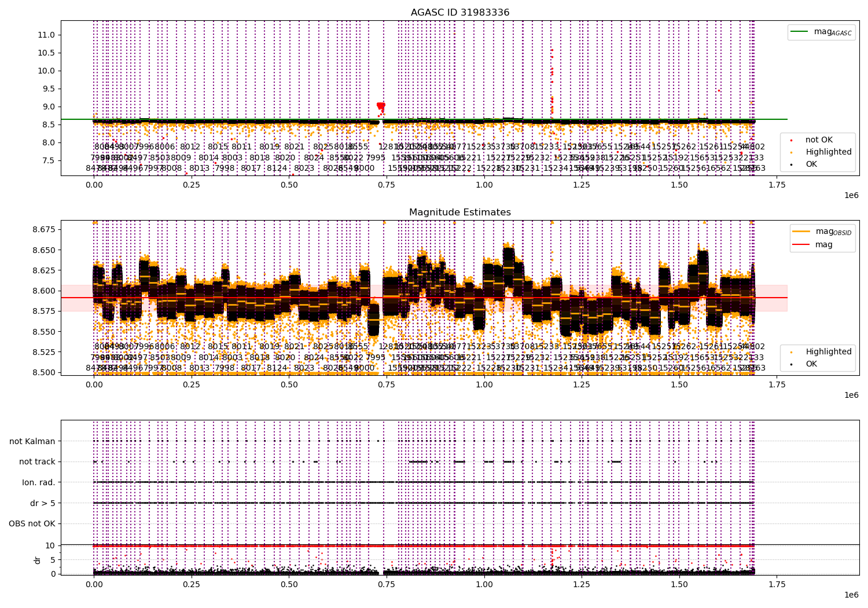Click the Ion. rad. row label
Viewport: 868px width, 608px height.
(39, 482)
